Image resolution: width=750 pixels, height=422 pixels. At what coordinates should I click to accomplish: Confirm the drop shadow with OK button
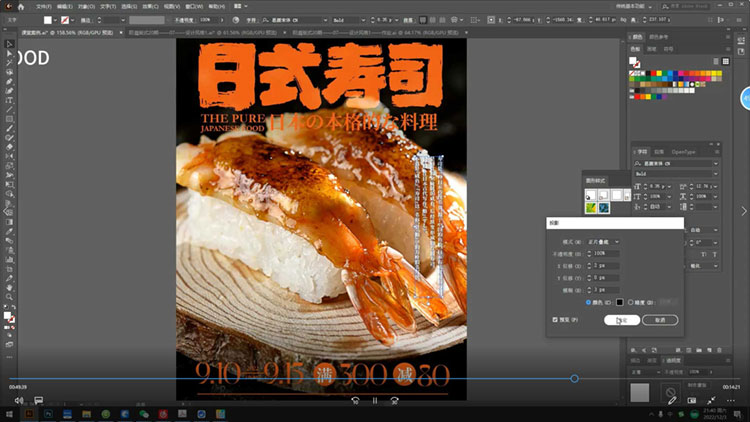point(620,320)
